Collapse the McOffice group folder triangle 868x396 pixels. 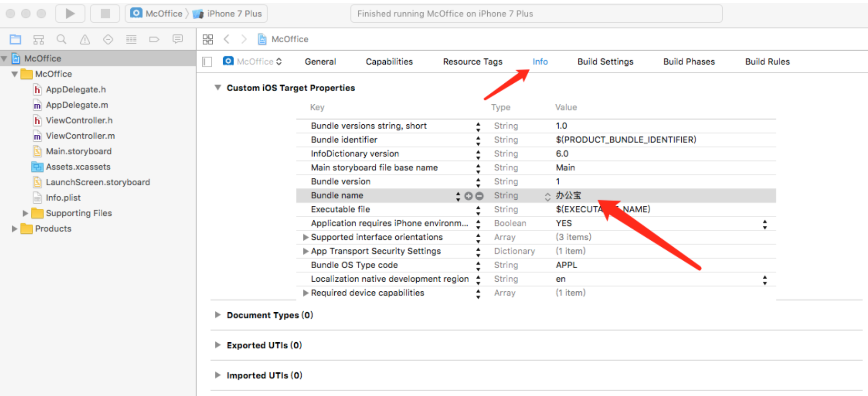[15, 74]
